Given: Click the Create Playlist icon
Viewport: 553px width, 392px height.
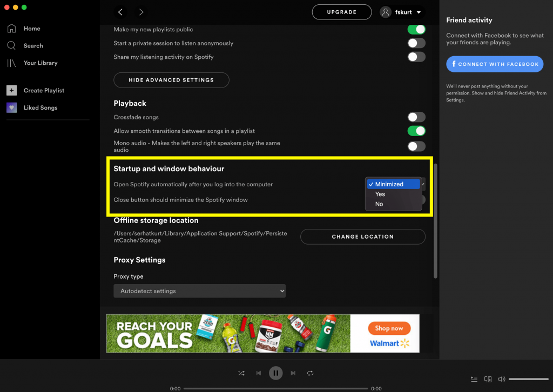Looking at the screenshot, I should tap(11, 90).
